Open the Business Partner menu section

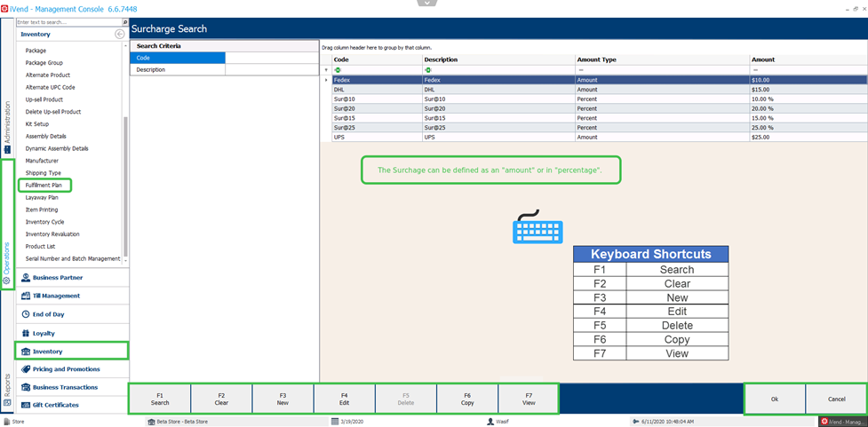pos(72,278)
